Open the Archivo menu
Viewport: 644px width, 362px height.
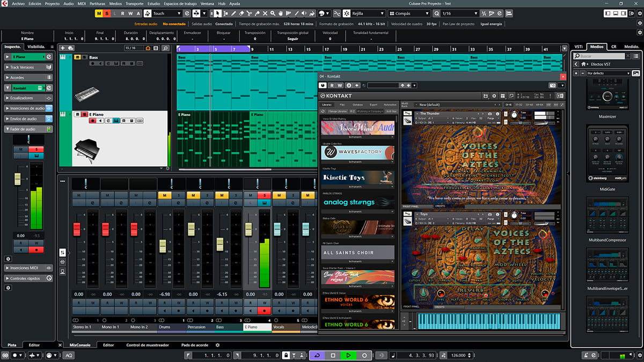click(18, 3)
